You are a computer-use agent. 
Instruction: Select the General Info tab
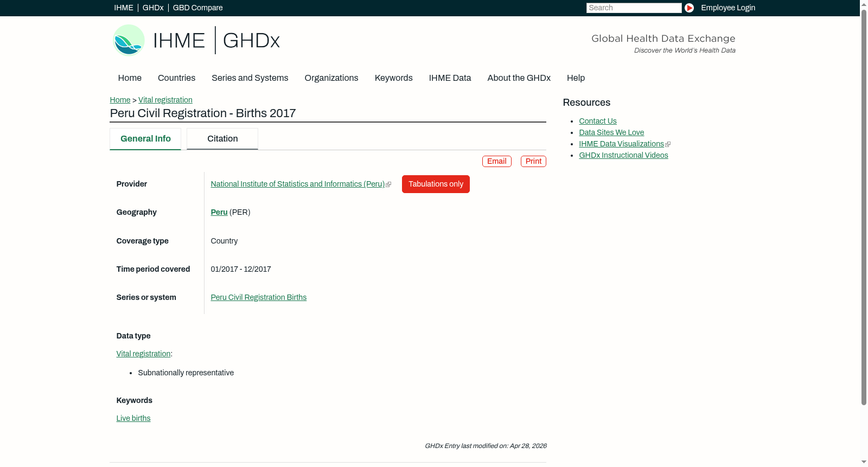coord(145,139)
